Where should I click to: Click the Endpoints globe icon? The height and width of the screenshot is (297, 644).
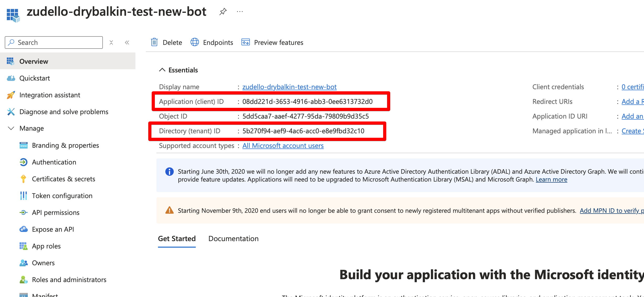click(195, 42)
